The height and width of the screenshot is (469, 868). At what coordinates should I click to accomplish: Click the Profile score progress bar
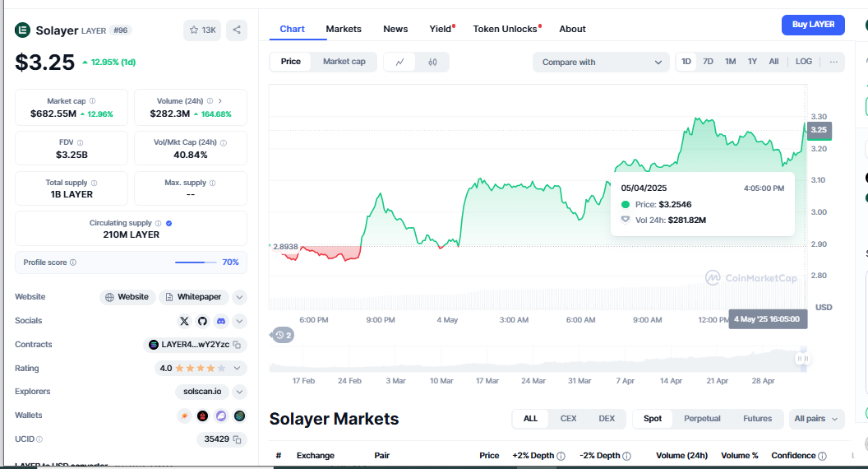pyautogui.click(x=196, y=262)
